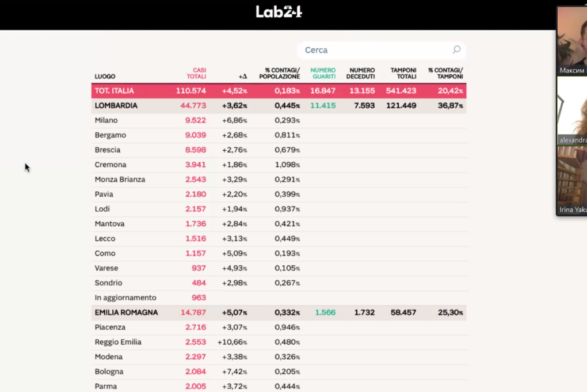
Task: Click Cremona contagion rate 1,098%
Action: click(287, 165)
